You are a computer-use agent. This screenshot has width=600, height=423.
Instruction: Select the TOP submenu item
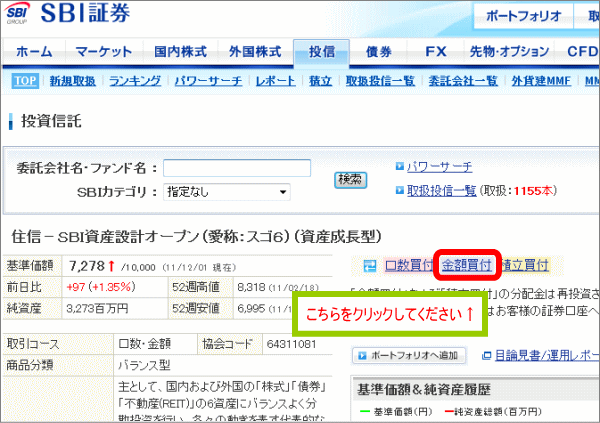25,81
